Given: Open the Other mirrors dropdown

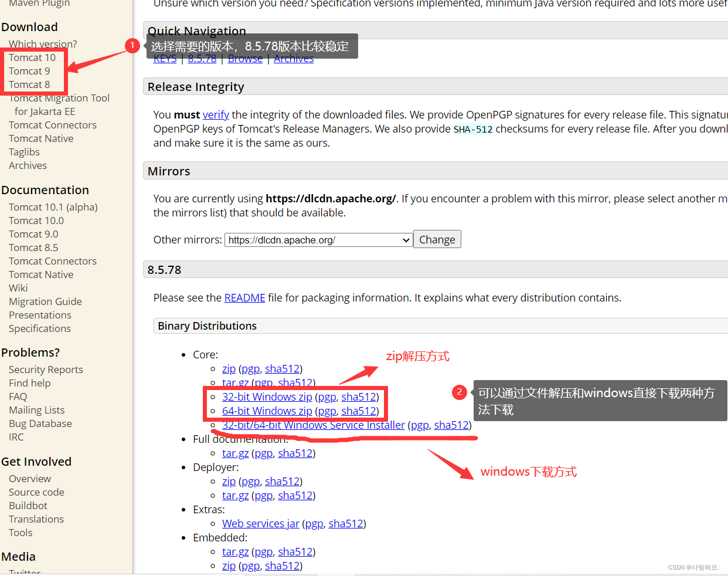Looking at the screenshot, I should click(x=318, y=240).
